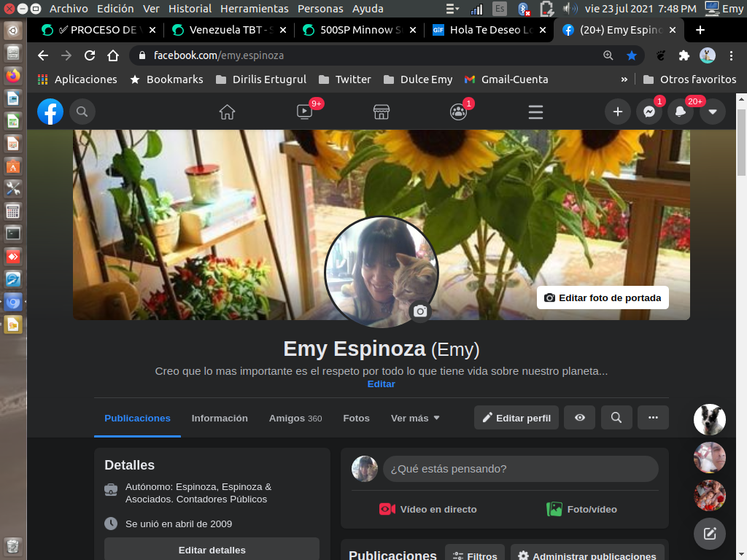Switch to the Información tab
The height and width of the screenshot is (560, 747).
220,418
